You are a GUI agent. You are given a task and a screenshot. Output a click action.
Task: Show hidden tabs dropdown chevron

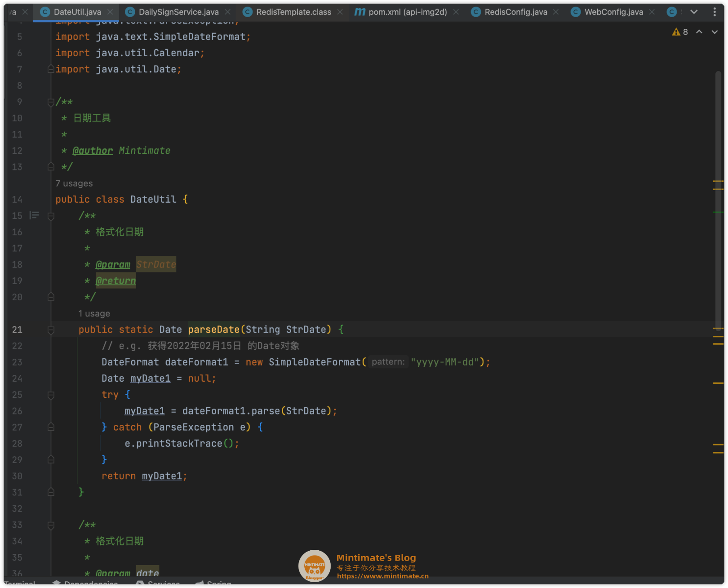pyautogui.click(x=694, y=12)
